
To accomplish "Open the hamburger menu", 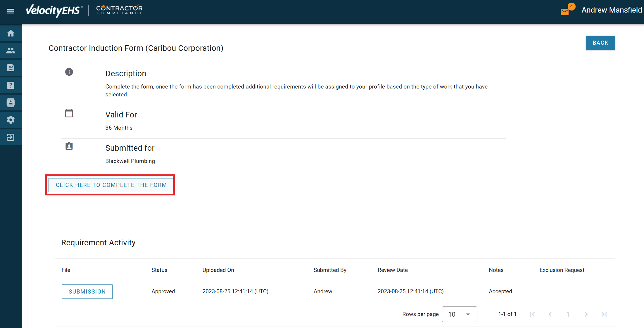I will point(11,11).
